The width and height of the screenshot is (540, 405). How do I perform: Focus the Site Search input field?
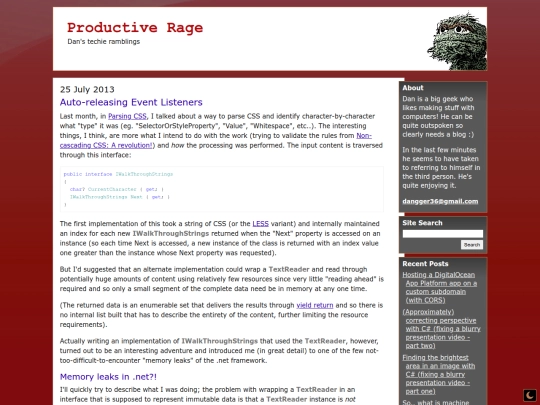443,234
